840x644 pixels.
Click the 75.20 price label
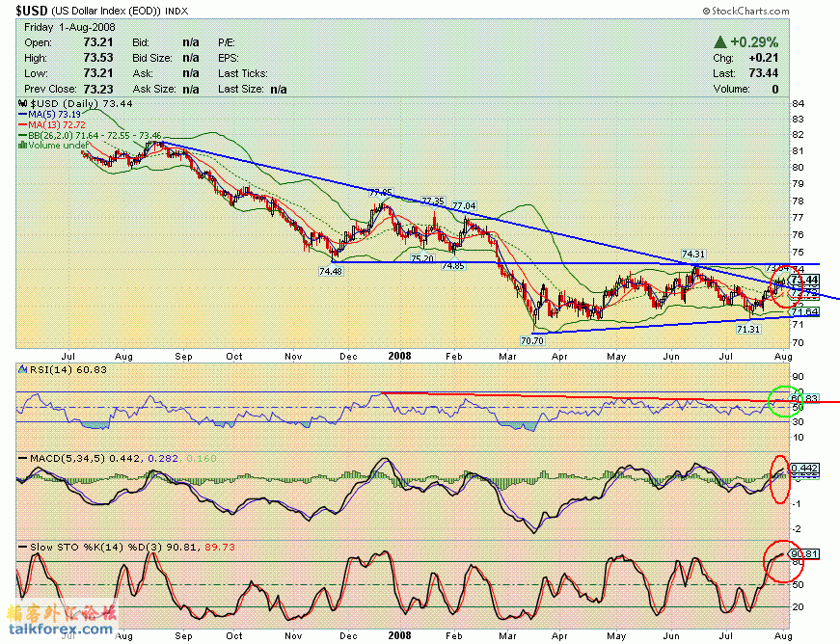422,258
